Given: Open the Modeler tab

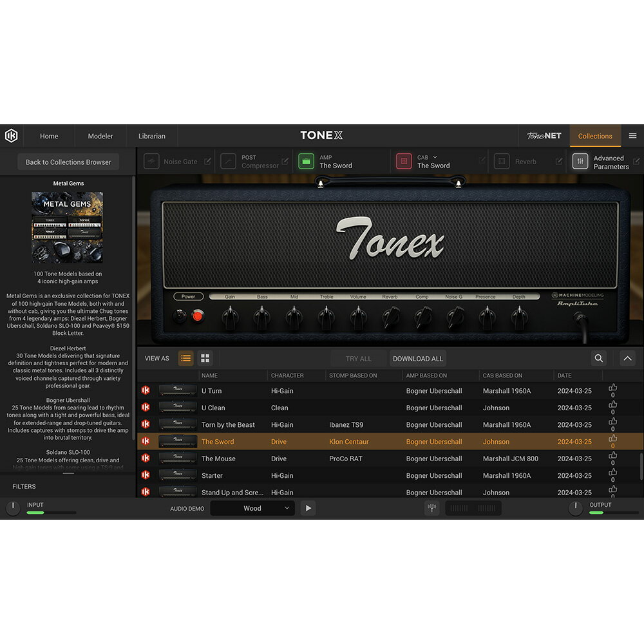Looking at the screenshot, I should tap(100, 136).
